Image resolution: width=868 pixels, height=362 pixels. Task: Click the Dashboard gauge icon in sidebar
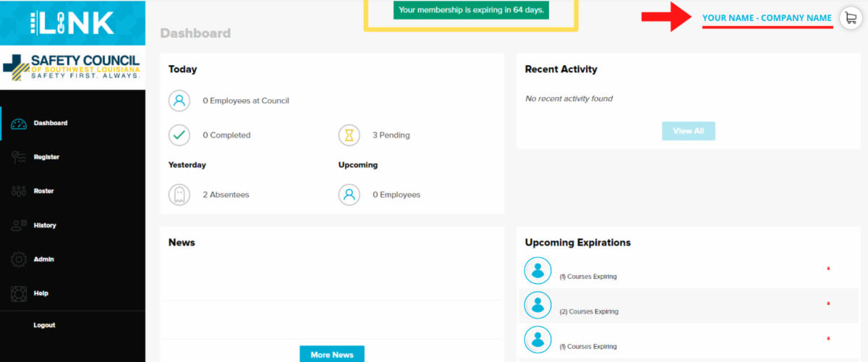20,123
